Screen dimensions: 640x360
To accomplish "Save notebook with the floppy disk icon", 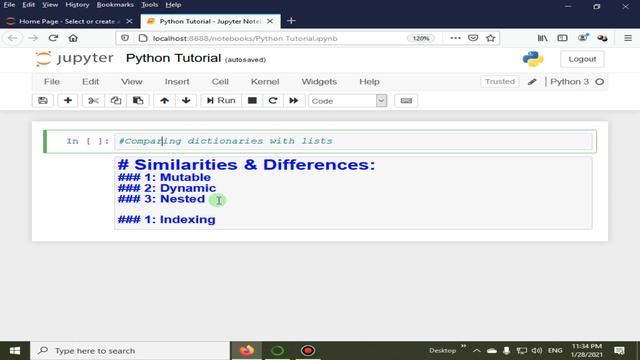I will tap(43, 100).
